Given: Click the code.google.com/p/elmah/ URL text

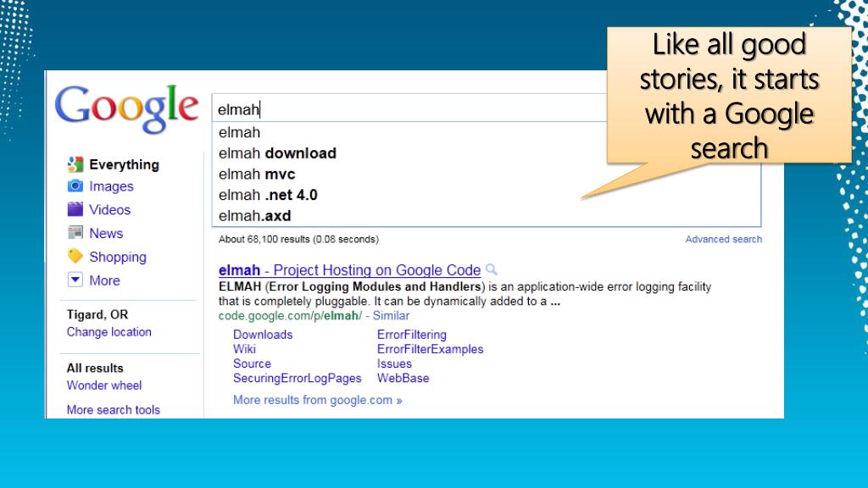Looking at the screenshot, I should point(290,315).
